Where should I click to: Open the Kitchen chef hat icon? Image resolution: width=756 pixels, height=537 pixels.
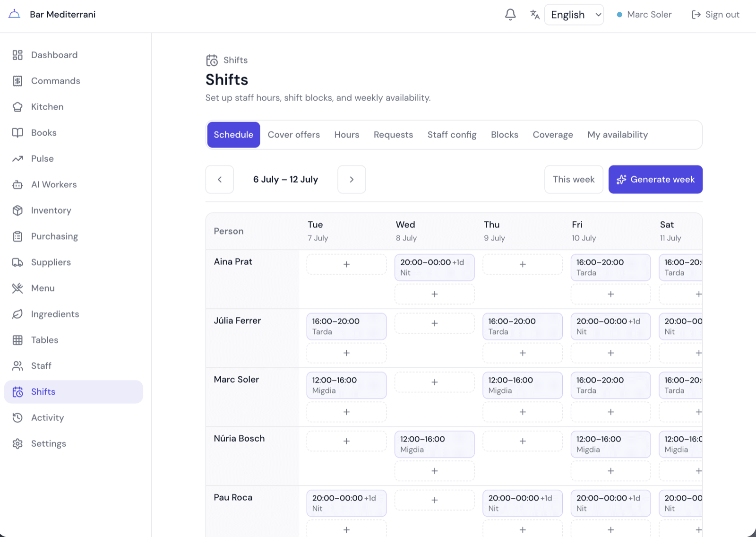coord(17,107)
